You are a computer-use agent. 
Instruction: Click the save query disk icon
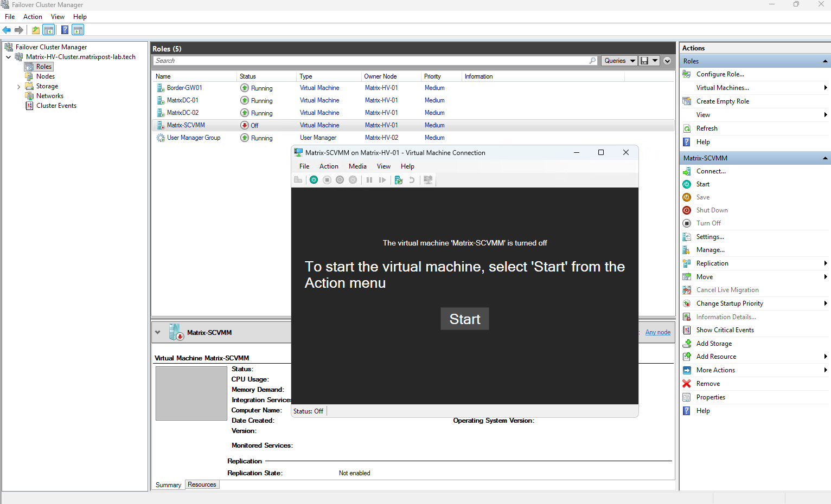point(644,61)
